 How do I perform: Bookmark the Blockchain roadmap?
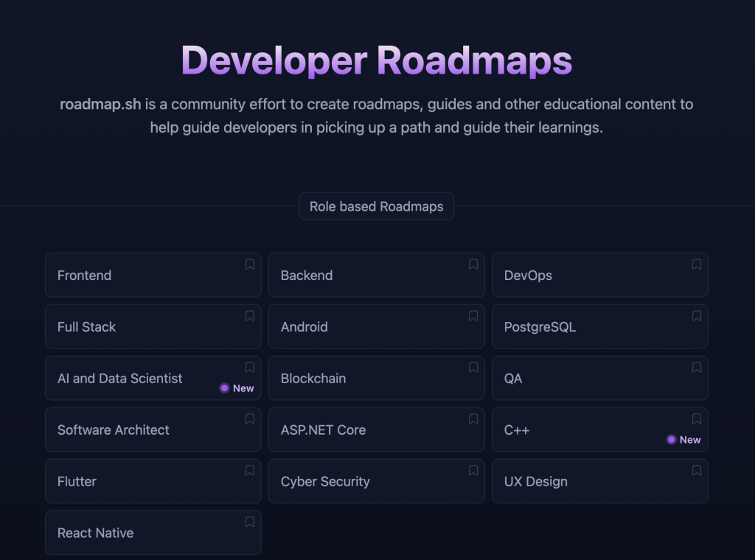(473, 367)
